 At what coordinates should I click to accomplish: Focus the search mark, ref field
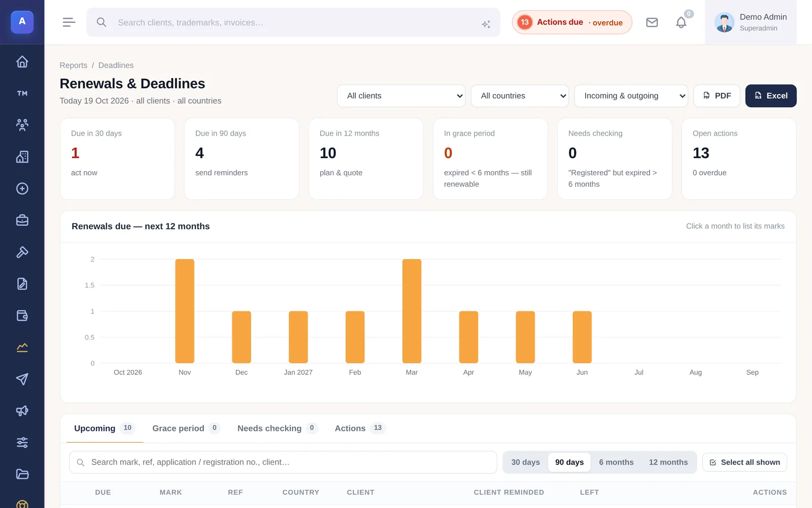283,462
